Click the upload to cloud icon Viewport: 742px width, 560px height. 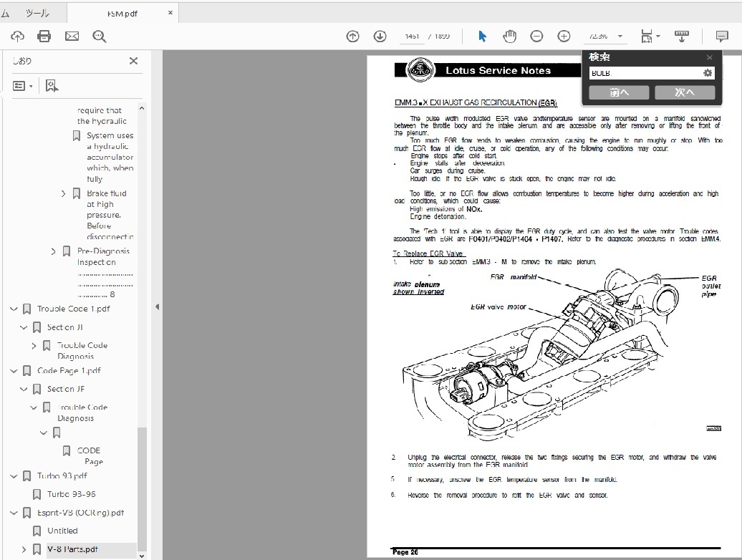(x=17, y=37)
